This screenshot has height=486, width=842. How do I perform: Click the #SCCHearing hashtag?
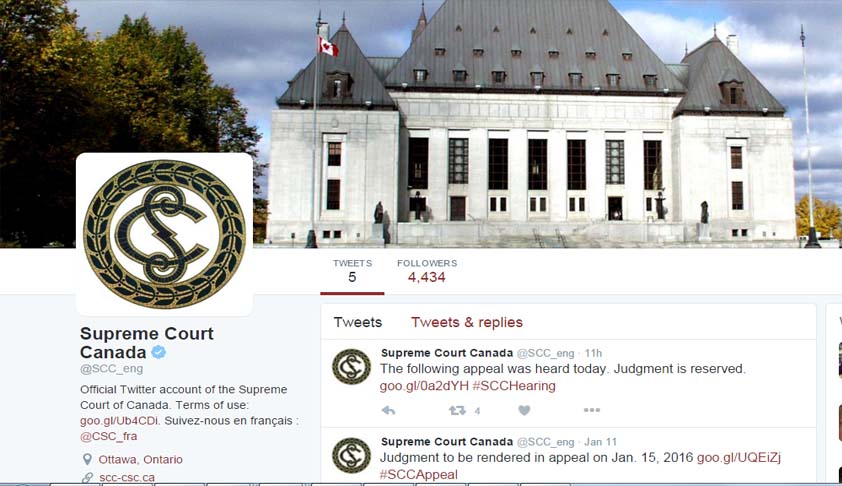pos(514,386)
